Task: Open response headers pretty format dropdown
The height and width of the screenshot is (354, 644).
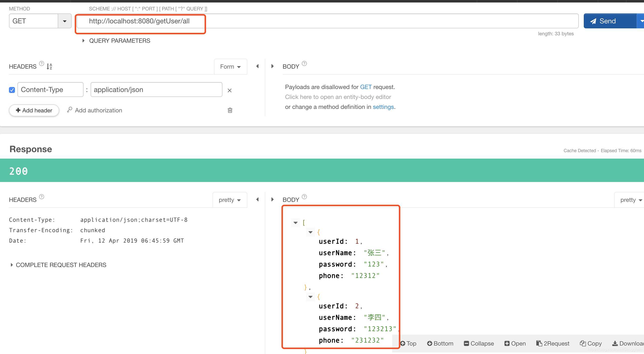Action: (230, 200)
